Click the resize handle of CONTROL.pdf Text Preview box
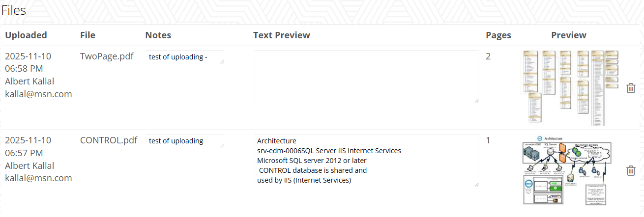 (476, 185)
